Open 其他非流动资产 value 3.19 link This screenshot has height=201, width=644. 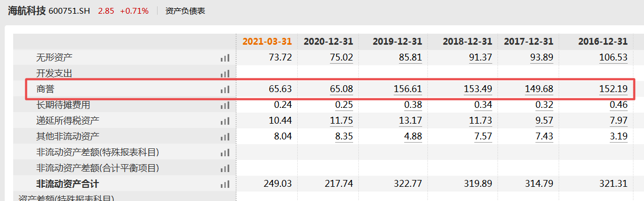(619, 136)
